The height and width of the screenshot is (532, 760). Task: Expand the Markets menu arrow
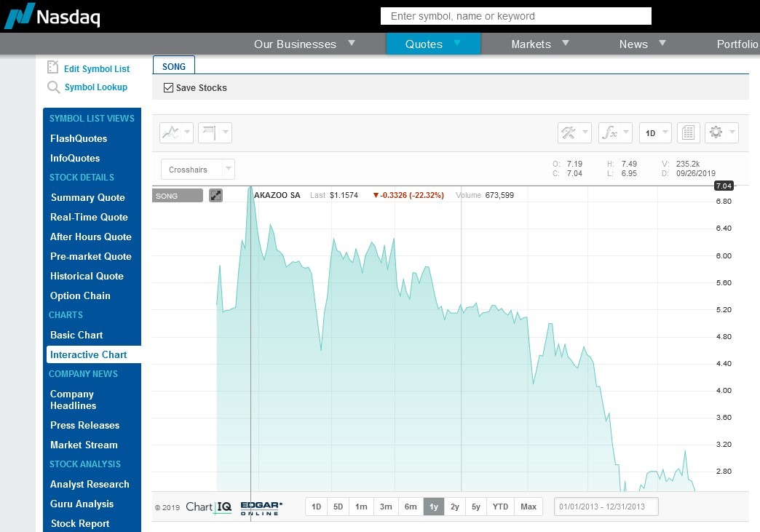(x=565, y=43)
